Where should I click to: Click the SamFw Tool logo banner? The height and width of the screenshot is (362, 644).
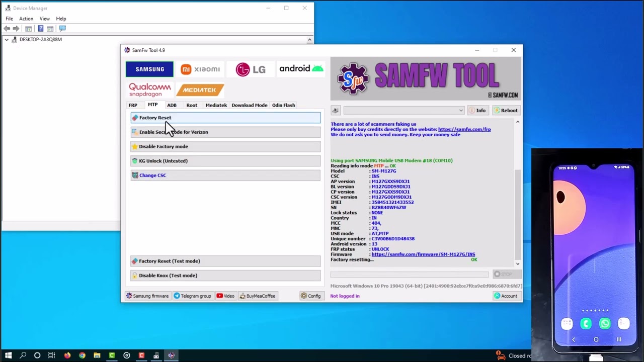[x=426, y=78]
